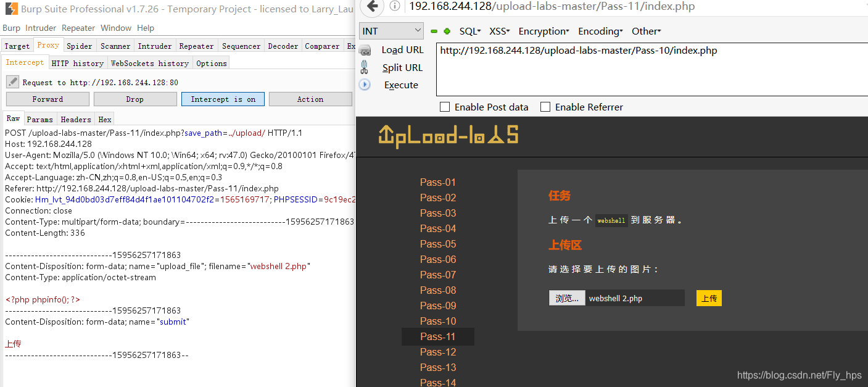Open the Other dropdown menu

646,31
